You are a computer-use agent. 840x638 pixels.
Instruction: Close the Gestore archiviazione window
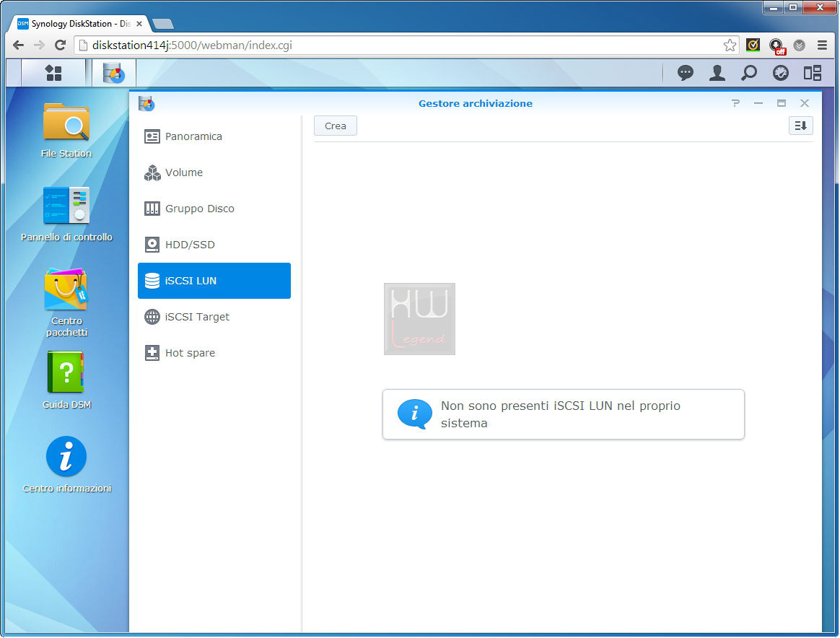coord(805,103)
